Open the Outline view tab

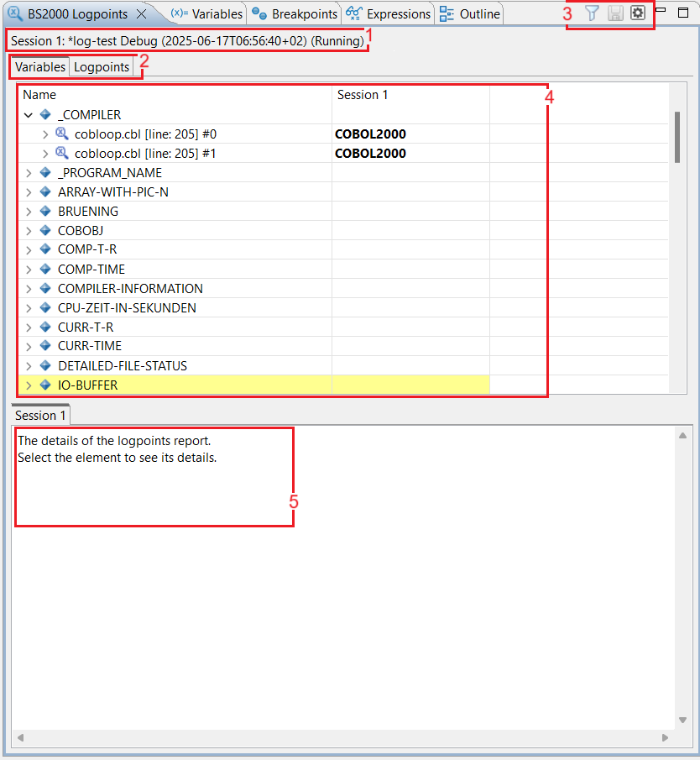[x=470, y=14]
